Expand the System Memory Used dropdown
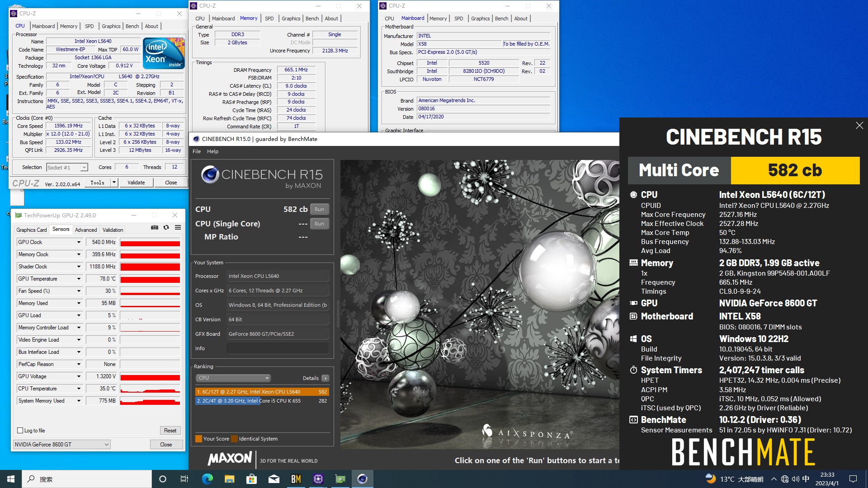Viewport: 868px width, 488px height. click(79, 401)
